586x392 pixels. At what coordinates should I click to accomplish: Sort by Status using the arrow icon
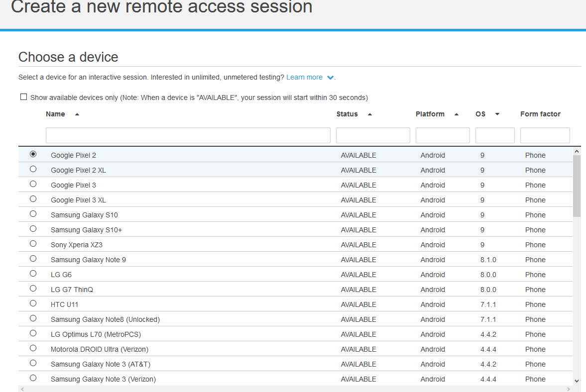(x=369, y=114)
